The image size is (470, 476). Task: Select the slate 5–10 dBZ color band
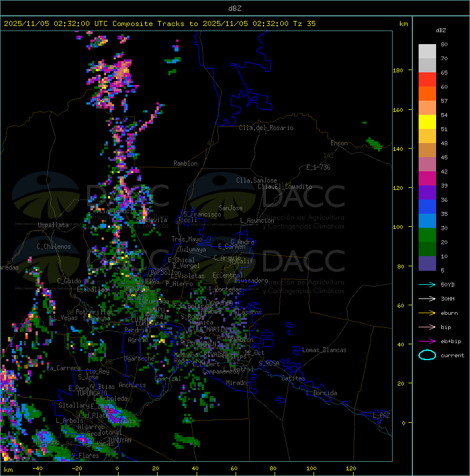pyautogui.click(x=427, y=263)
